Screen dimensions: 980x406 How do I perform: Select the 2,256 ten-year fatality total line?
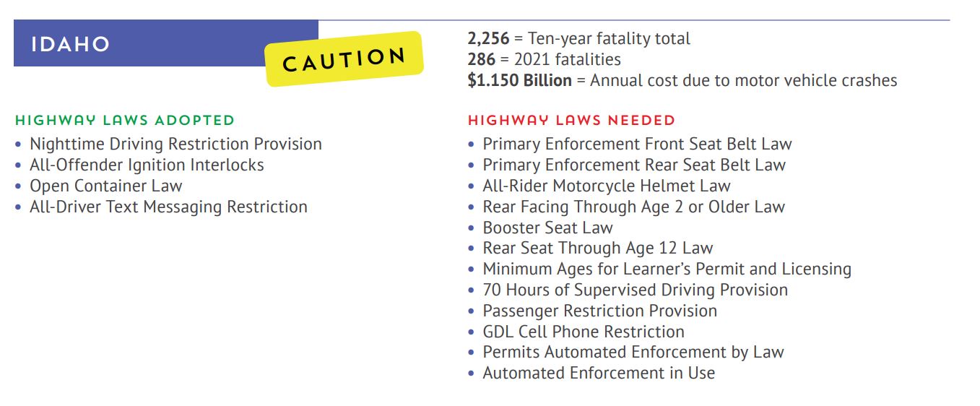click(579, 39)
